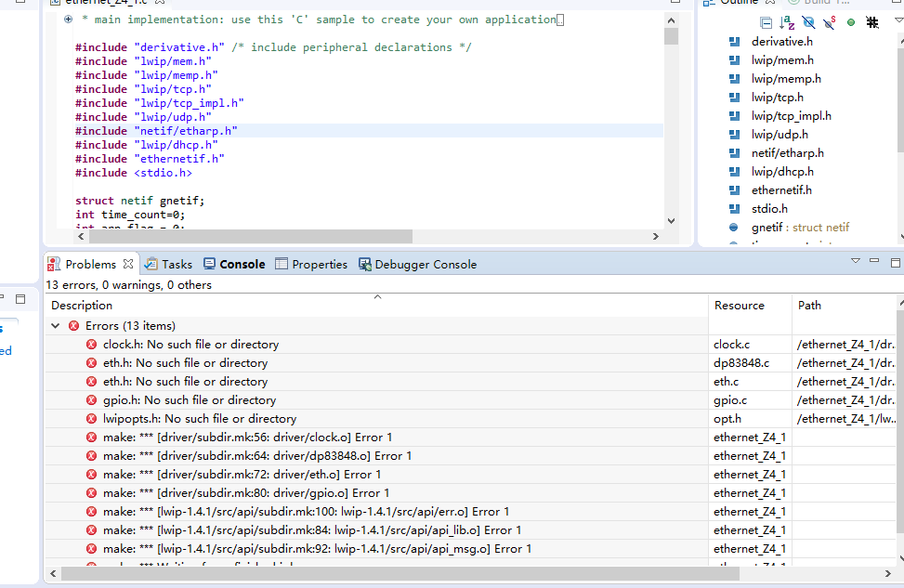Click the Problems horizontal scrollbar left arrow
The image size is (904, 588).
coord(53,573)
